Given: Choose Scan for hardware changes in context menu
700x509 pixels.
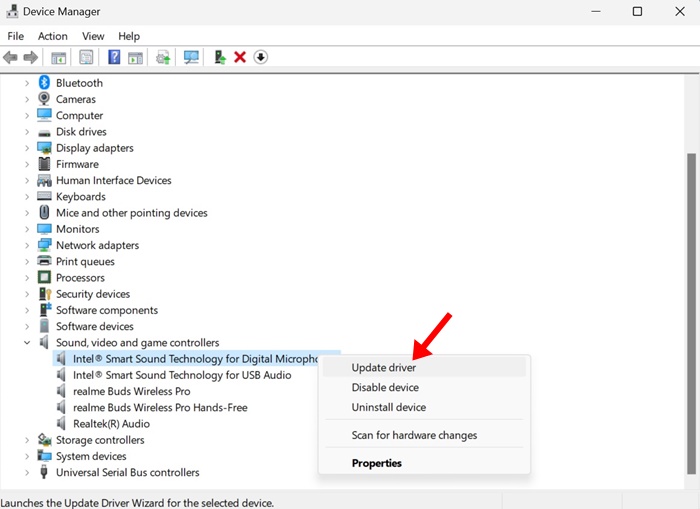Looking at the screenshot, I should point(424,435).
